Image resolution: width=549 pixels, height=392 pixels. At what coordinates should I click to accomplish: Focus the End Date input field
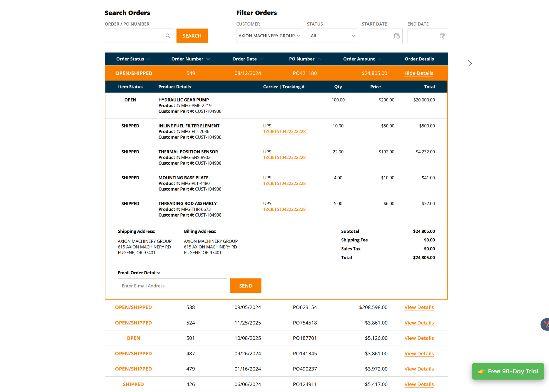point(428,36)
